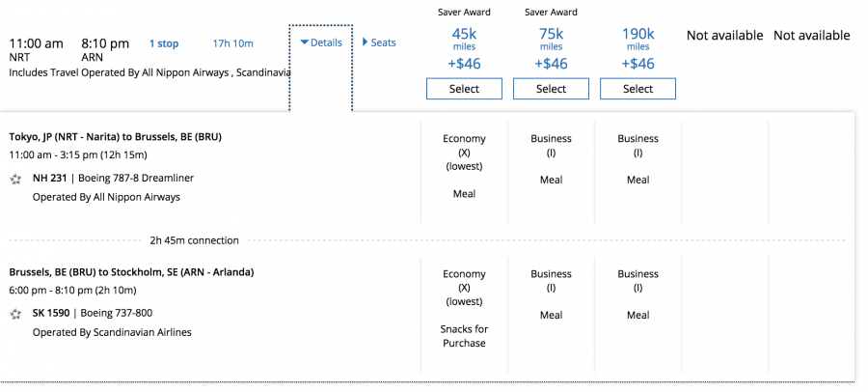Click the last Not available column
The height and width of the screenshot is (392, 868).
click(x=811, y=36)
